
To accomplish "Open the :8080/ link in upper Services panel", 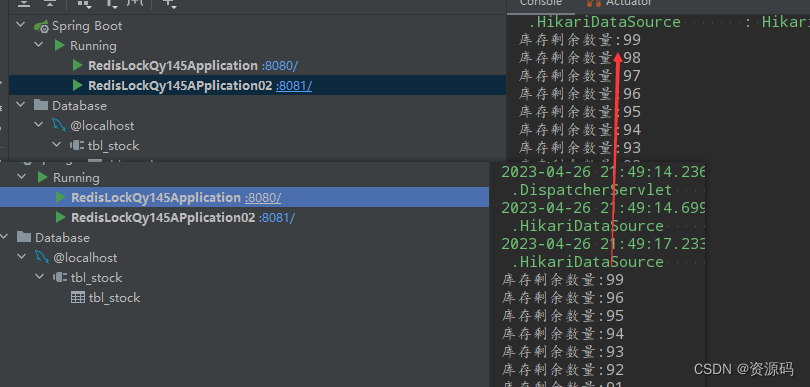I will click(279, 66).
